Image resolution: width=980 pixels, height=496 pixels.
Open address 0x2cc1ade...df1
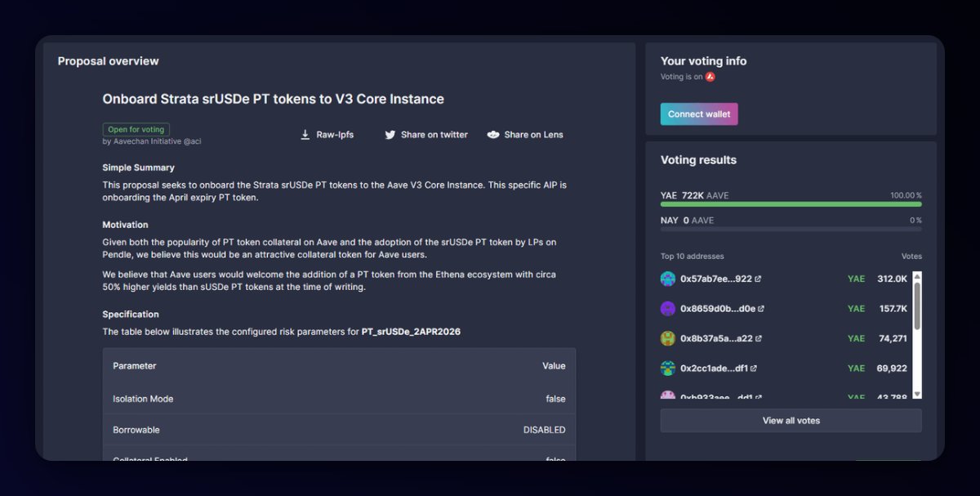[714, 369]
